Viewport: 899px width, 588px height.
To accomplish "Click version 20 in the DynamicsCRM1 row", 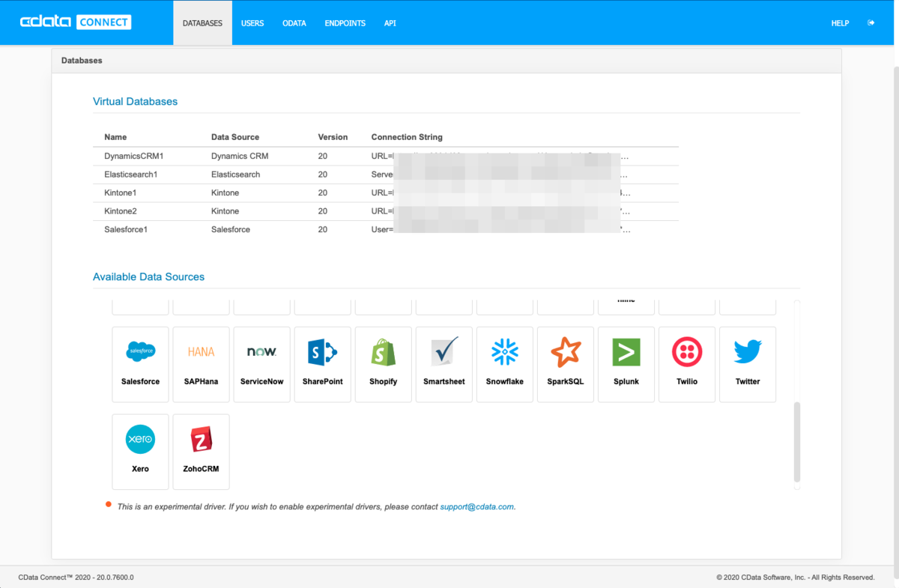I will point(323,156).
